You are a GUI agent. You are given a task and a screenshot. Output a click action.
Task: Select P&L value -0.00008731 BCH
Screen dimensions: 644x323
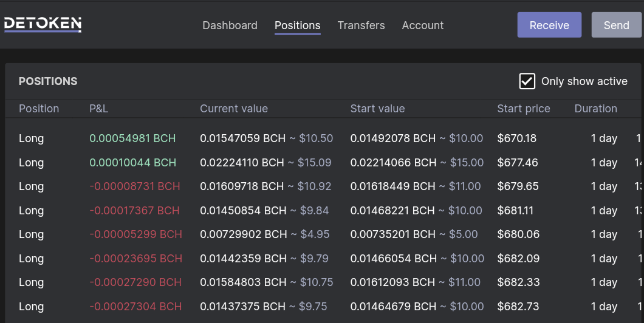point(135,186)
